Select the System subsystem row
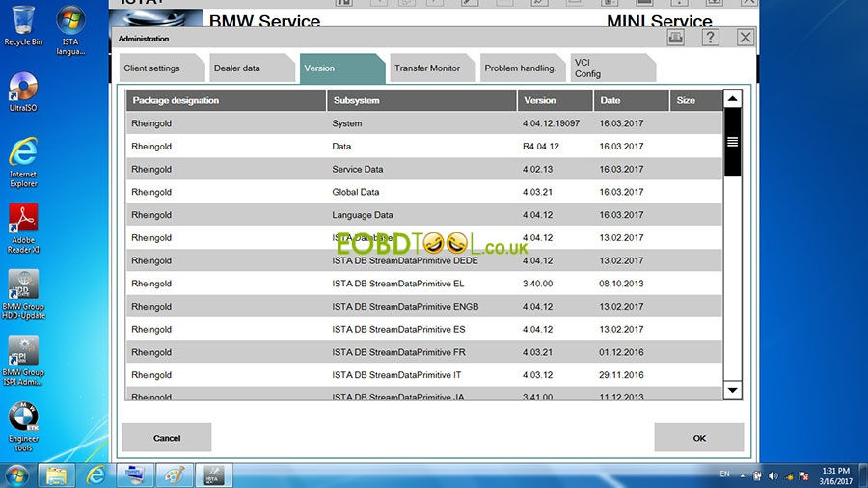This screenshot has width=868, height=488. click(x=424, y=123)
